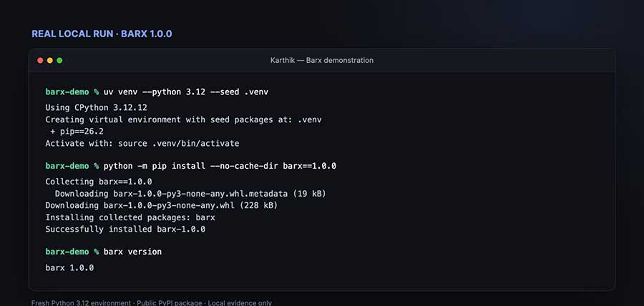Click the command 'barx version'
Viewport: 644px width, 306px height.
pyautogui.click(x=132, y=252)
